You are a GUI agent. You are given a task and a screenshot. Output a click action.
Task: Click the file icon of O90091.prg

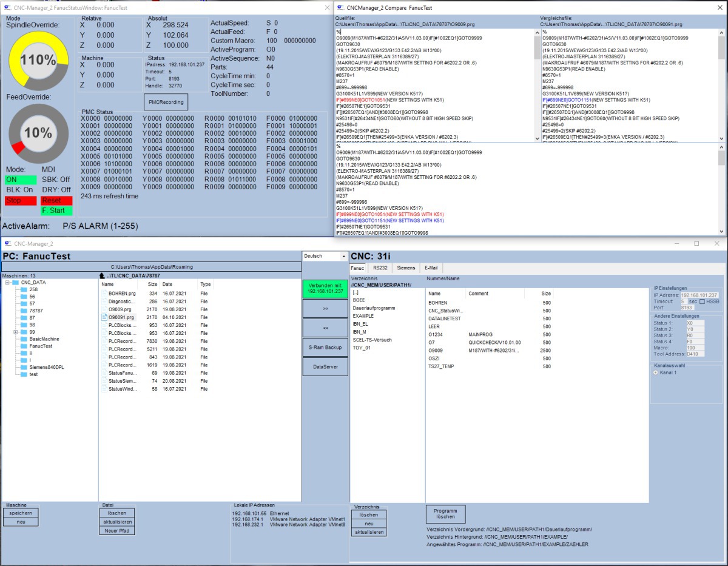(x=104, y=317)
